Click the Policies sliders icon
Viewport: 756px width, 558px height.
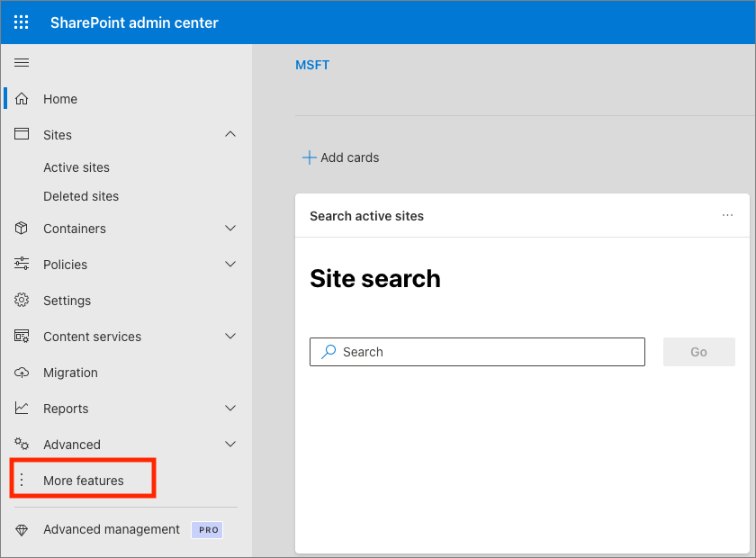22,264
